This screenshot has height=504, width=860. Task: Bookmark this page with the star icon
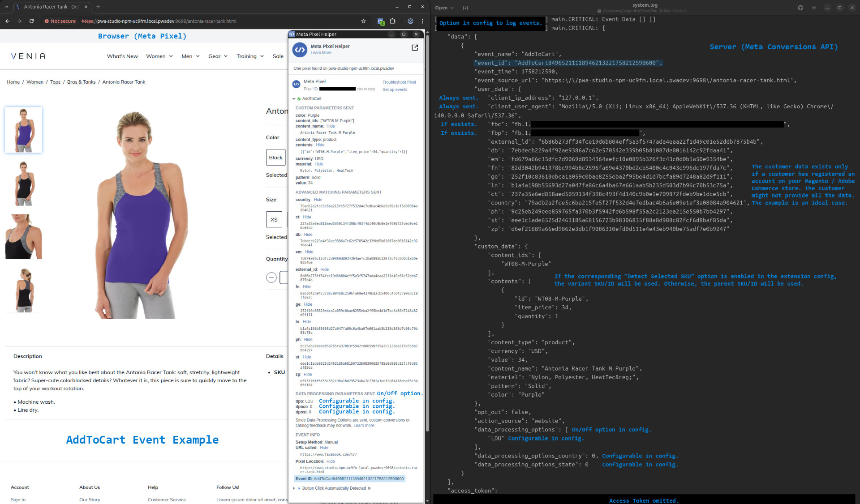(x=363, y=21)
